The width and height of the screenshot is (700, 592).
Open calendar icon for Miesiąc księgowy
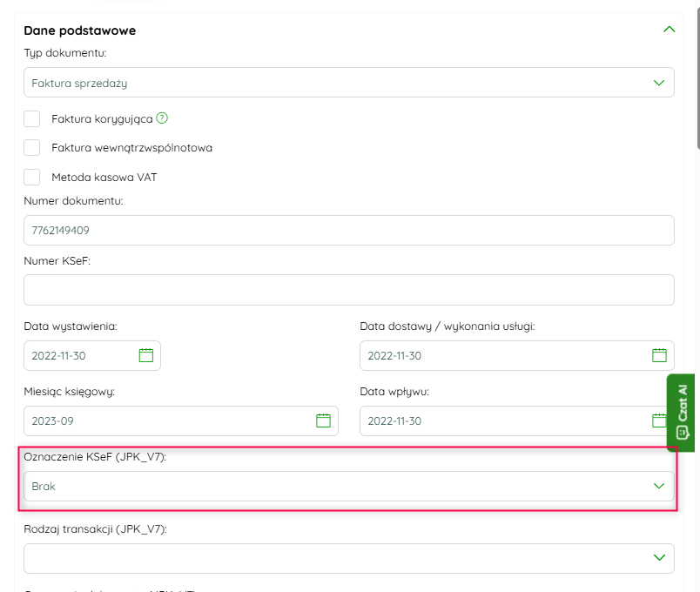(323, 420)
